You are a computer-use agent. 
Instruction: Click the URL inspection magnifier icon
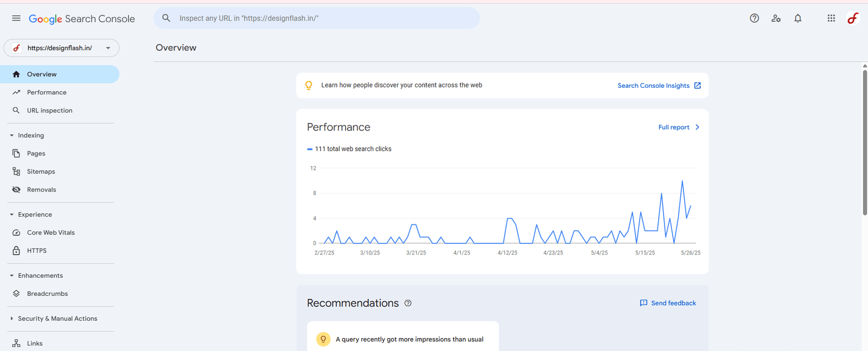(x=16, y=110)
